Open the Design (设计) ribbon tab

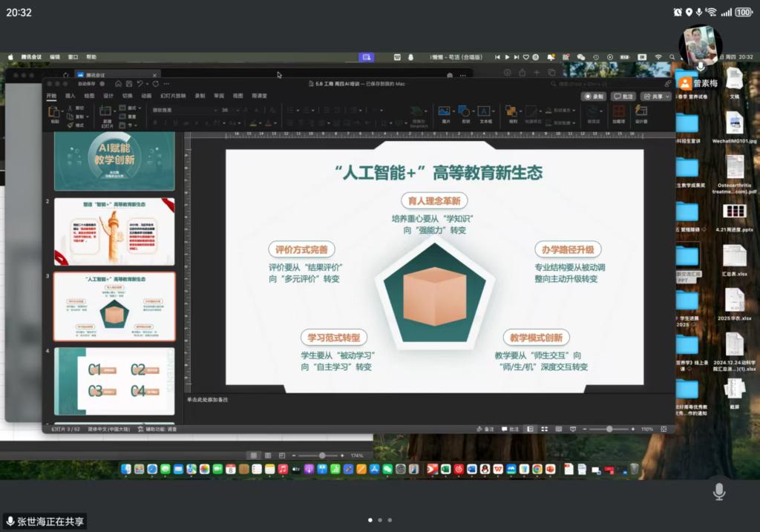click(108, 96)
